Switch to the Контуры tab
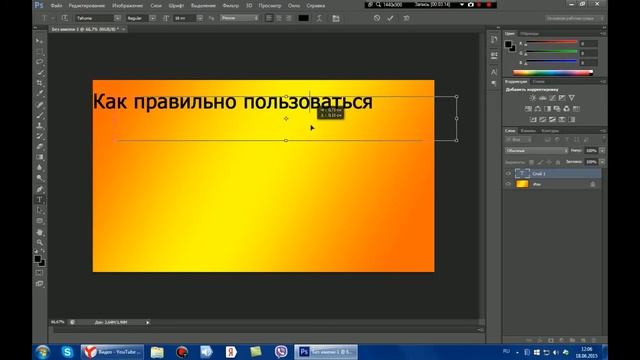This screenshot has width=640, height=360. pyautogui.click(x=550, y=131)
